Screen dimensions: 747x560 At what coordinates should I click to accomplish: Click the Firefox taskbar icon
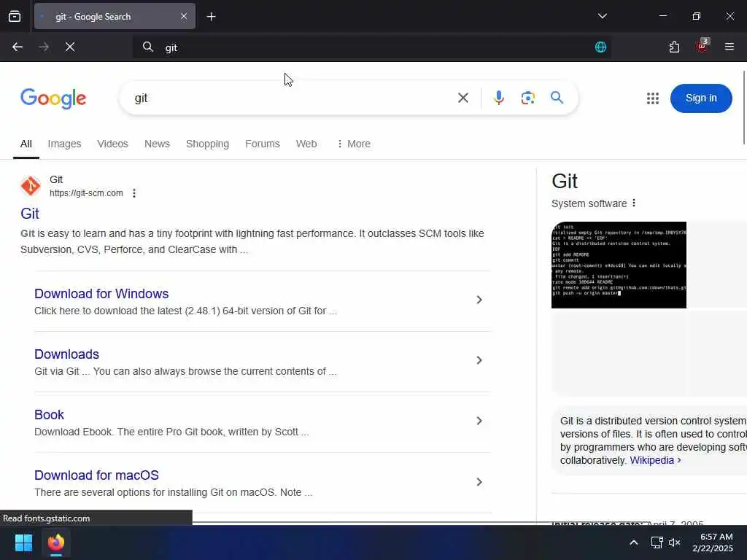(56, 542)
